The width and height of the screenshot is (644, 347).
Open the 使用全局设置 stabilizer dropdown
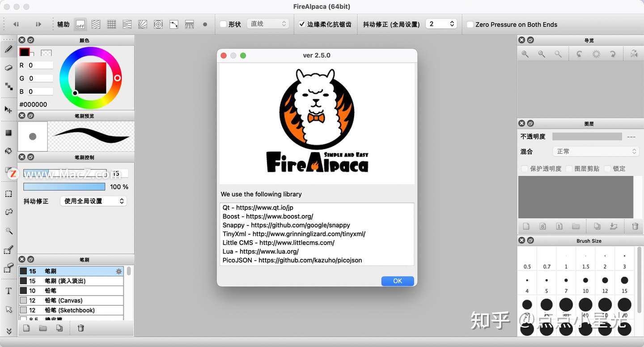pos(93,201)
